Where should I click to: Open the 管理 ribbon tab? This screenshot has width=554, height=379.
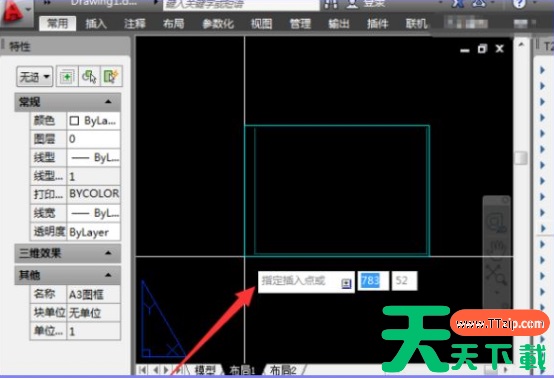(300, 24)
